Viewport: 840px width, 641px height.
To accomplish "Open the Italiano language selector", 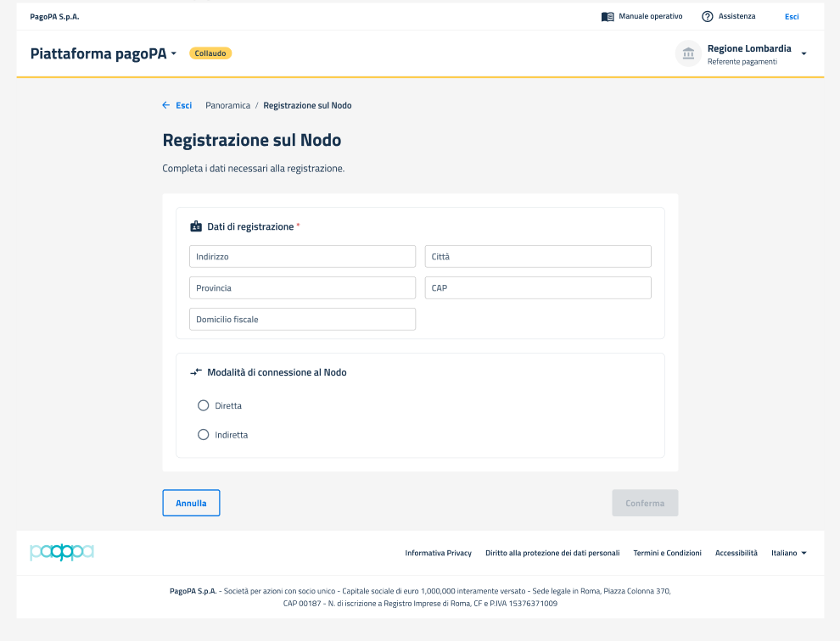I will (788, 553).
